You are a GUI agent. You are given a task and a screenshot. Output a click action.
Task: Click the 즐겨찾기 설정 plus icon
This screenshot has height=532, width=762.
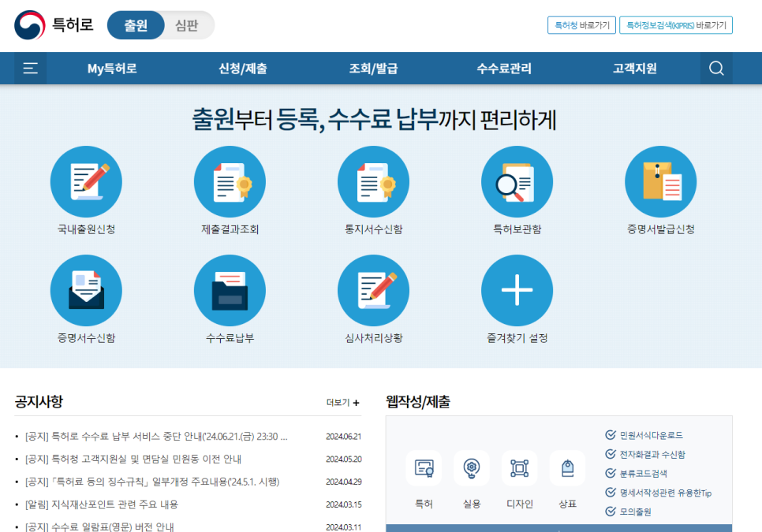pos(517,291)
